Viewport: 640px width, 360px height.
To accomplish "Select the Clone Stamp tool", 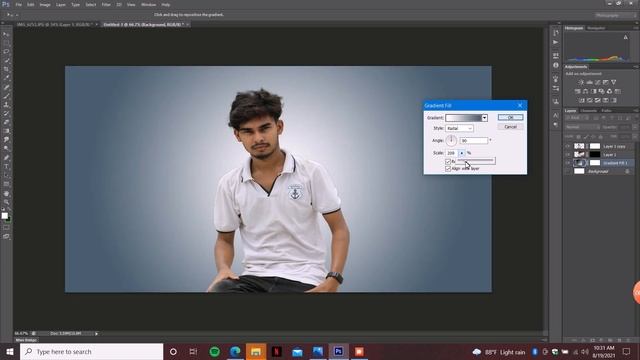I will 6,105.
